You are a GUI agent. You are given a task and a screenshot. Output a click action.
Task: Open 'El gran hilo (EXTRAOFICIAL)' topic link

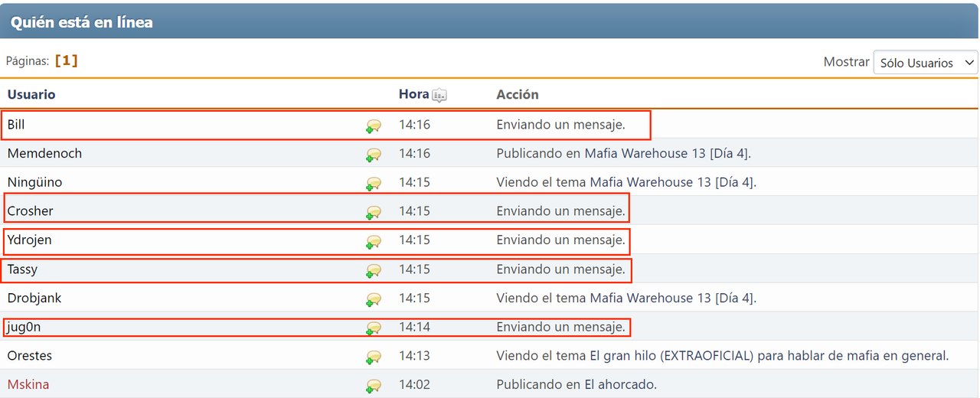pos(768,355)
